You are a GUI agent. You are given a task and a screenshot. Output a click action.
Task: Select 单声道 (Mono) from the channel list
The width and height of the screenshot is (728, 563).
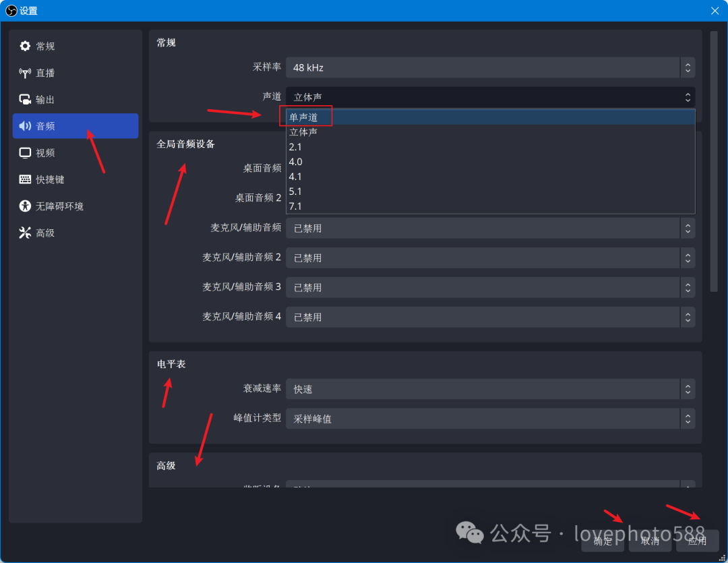[x=303, y=117]
